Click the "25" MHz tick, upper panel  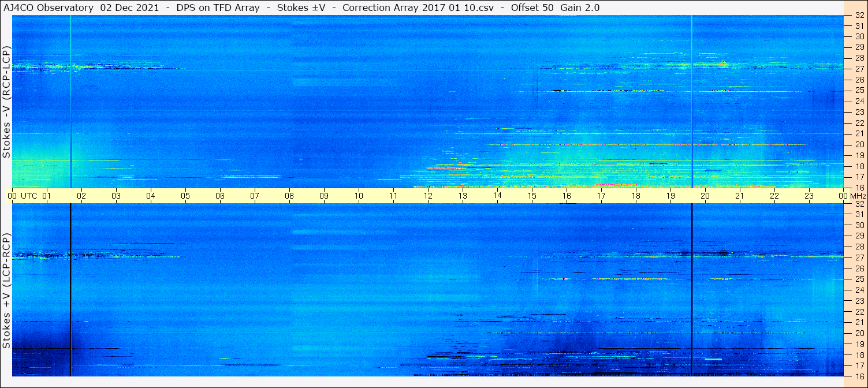pyautogui.click(x=859, y=90)
